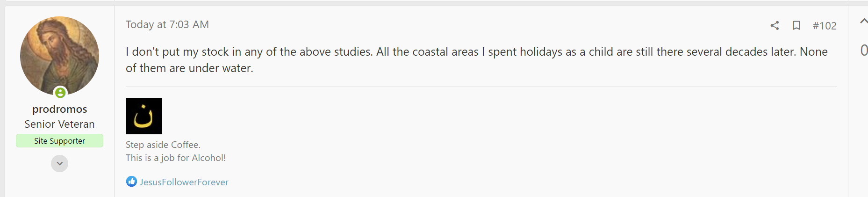Click the Site Supporter green badge
The width and height of the screenshot is (868, 197).
coord(59,141)
